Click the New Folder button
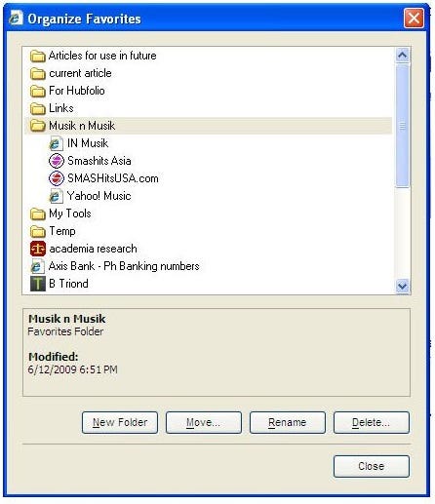 [x=120, y=422]
